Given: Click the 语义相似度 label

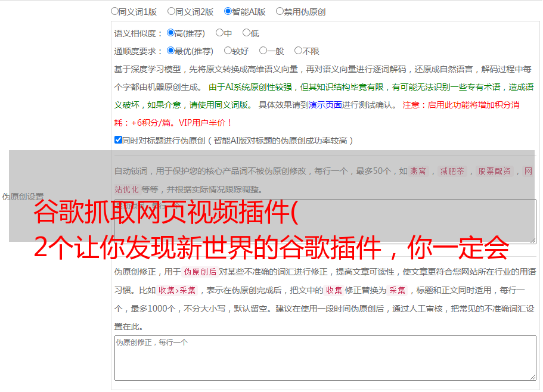Looking at the screenshot, I should (138, 33).
